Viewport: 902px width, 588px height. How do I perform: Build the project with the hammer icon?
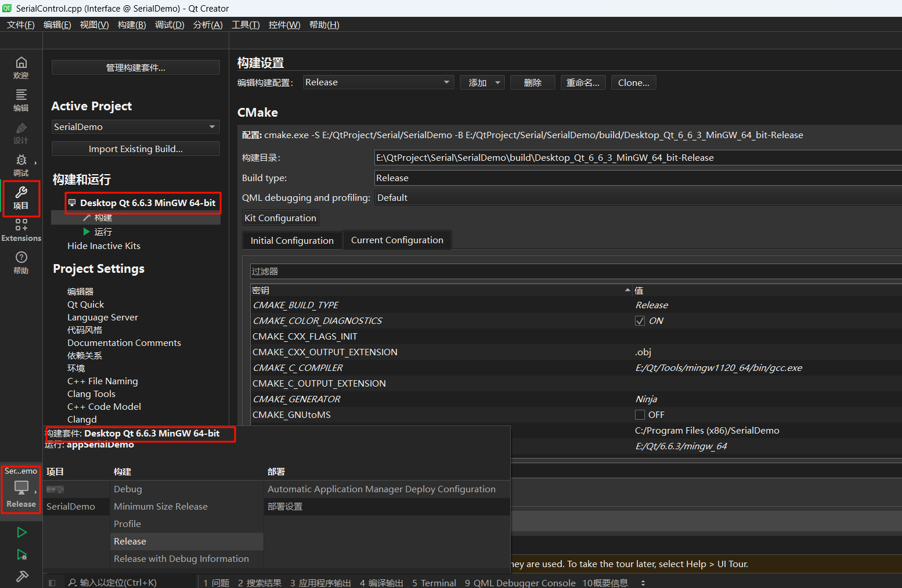(21, 576)
